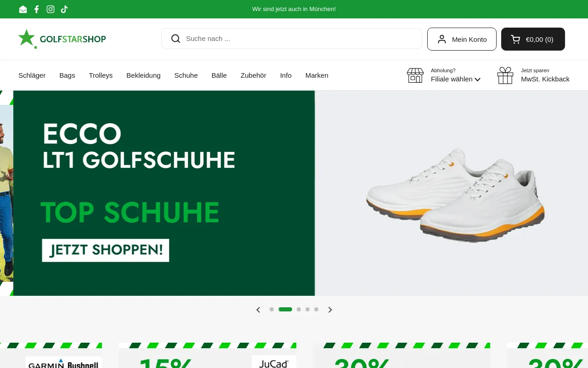Select the first carousel dot
The width and height of the screenshot is (588, 368).
click(x=271, y=310)
